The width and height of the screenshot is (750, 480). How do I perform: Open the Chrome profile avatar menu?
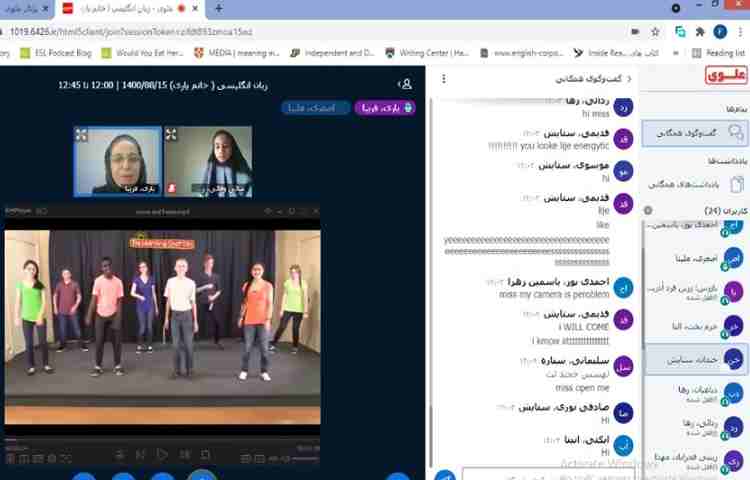[722, 32]
